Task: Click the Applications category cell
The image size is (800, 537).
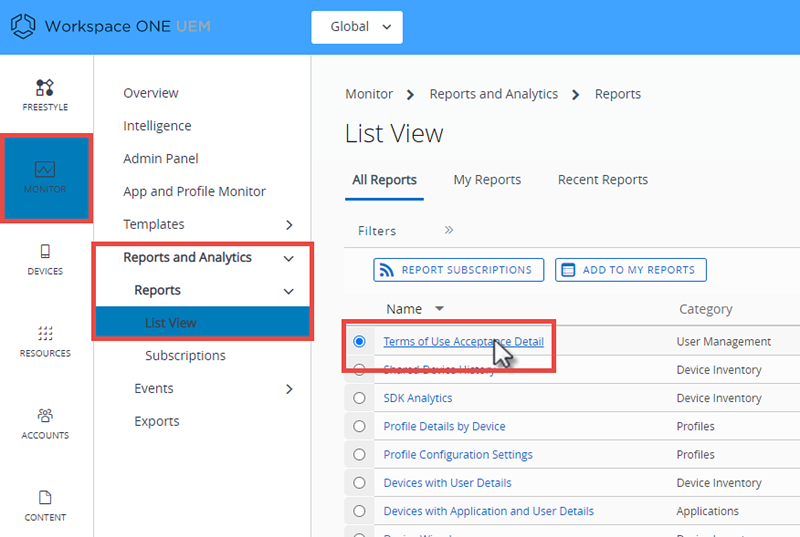Action: coord(707,511)
